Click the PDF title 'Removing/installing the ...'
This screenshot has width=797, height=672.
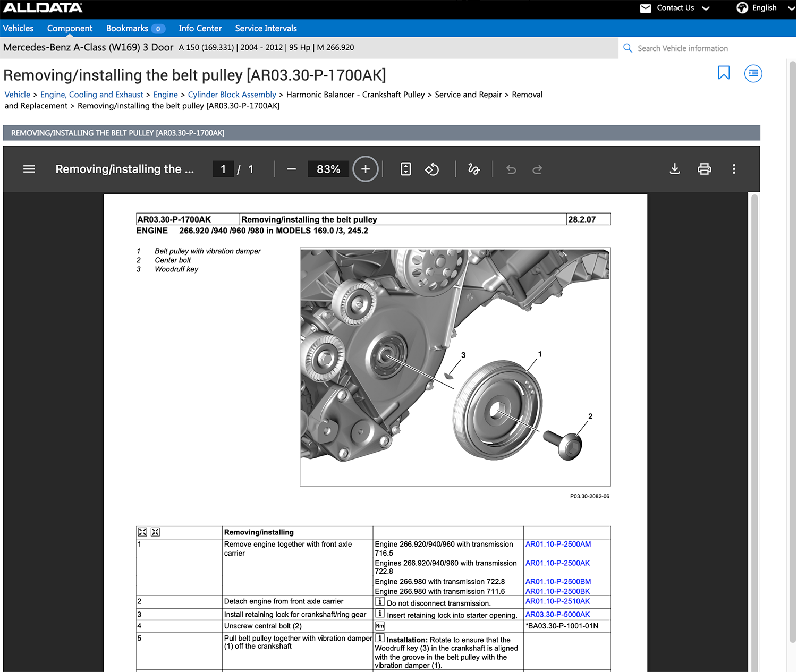[x=125, y=169]
